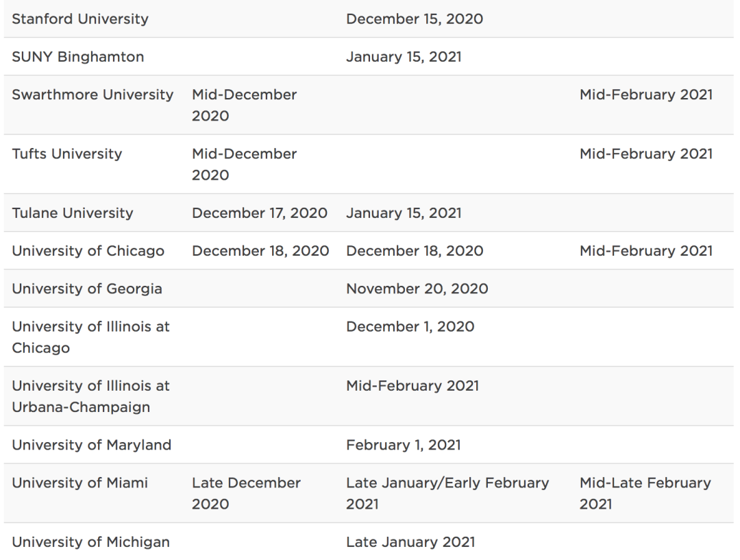Select Georgia's November 20, 2020 date
The height and width of the screenshot is (560, 740).
(x=417, y=289)
